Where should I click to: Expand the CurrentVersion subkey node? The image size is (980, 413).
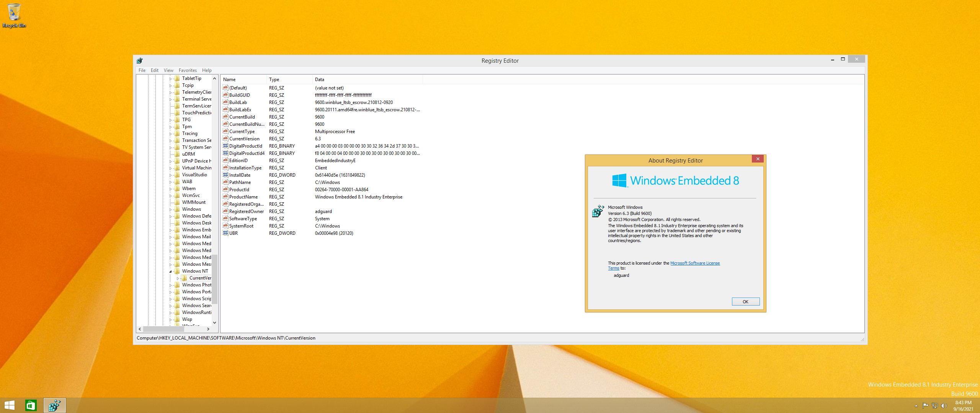(178, 278)
